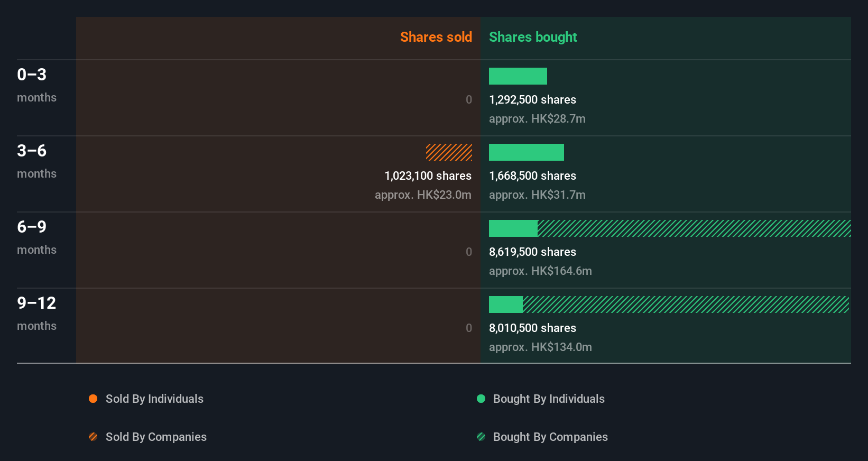Select the Bought By Individuals legend label
The height and width of the screenshot is (461, 868).
pyautogui.click(x=549, y=399)
